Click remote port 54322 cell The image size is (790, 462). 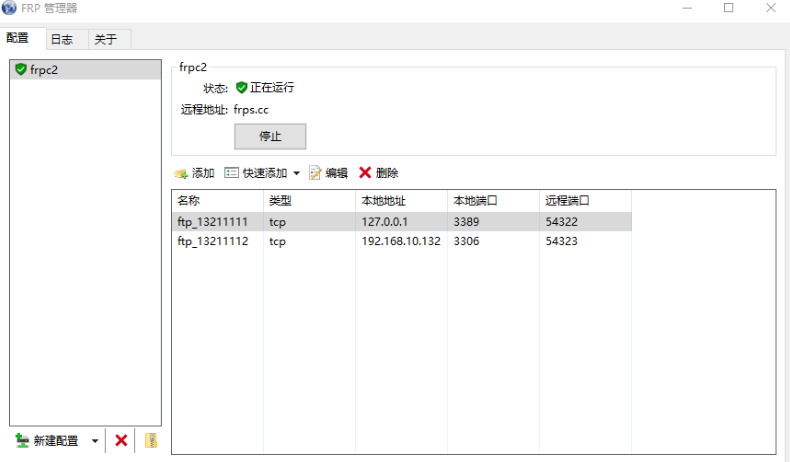coord(561,222)
